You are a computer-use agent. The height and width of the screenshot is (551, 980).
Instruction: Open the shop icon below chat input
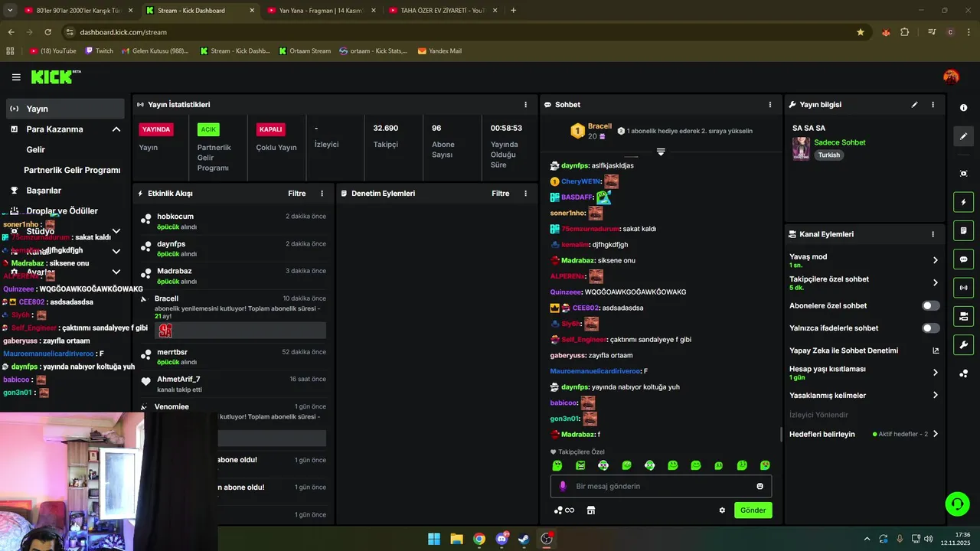[591, 510]
